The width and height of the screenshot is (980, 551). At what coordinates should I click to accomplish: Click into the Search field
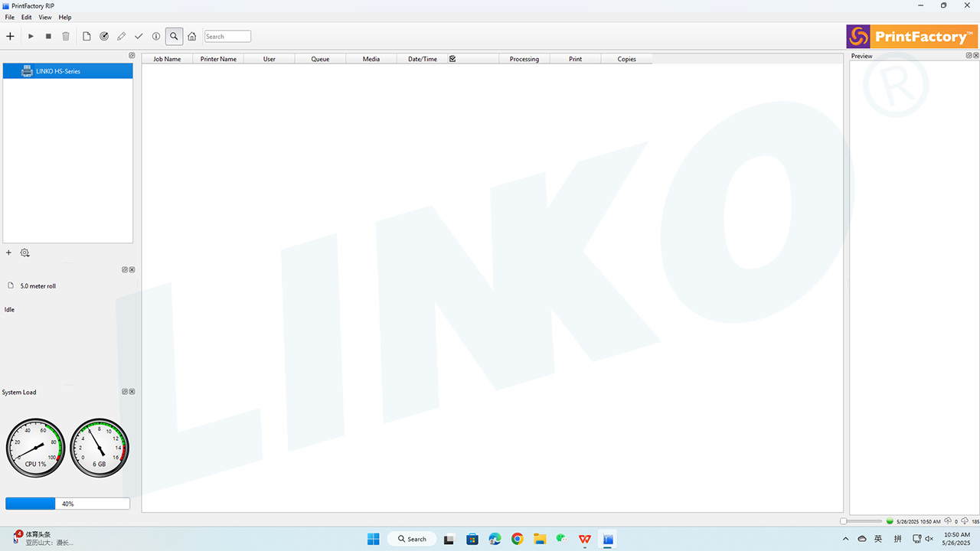[227, 36]
